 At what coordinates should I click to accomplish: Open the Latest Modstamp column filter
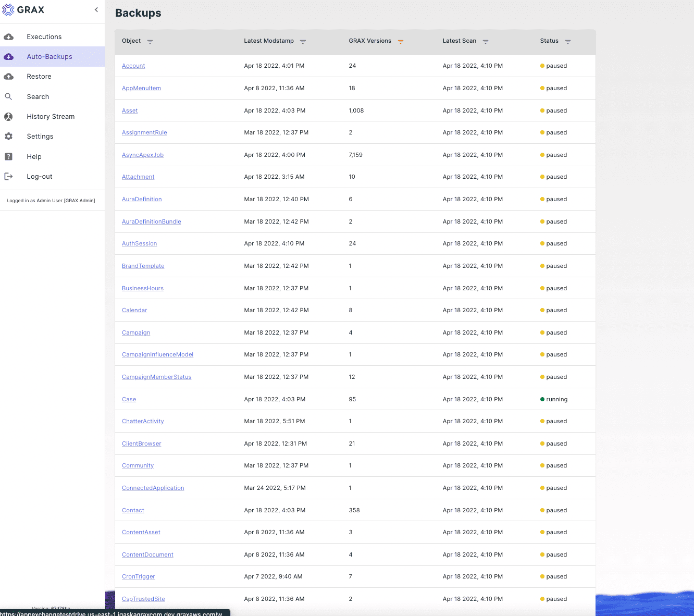coord(303,42)
